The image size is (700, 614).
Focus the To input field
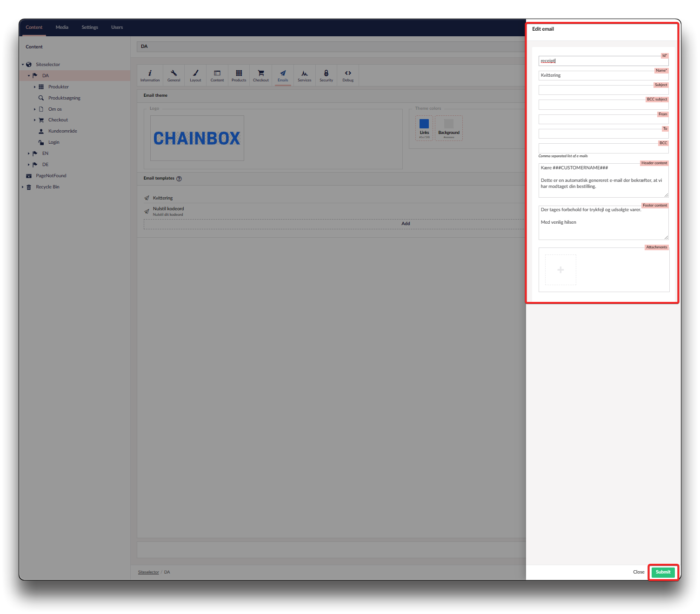pos(603,134)
